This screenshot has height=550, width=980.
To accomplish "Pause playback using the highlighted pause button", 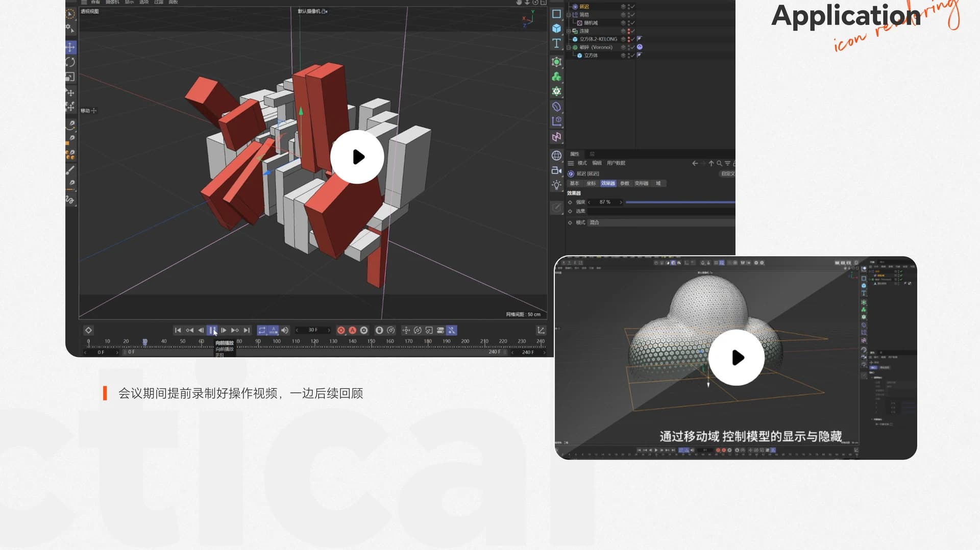I will (212, 331).
